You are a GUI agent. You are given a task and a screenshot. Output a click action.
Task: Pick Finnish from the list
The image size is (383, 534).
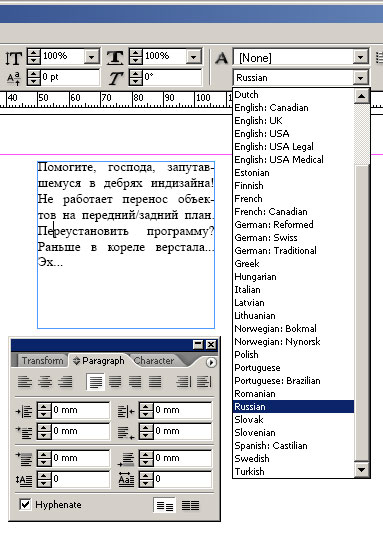(x=293, y=186)
